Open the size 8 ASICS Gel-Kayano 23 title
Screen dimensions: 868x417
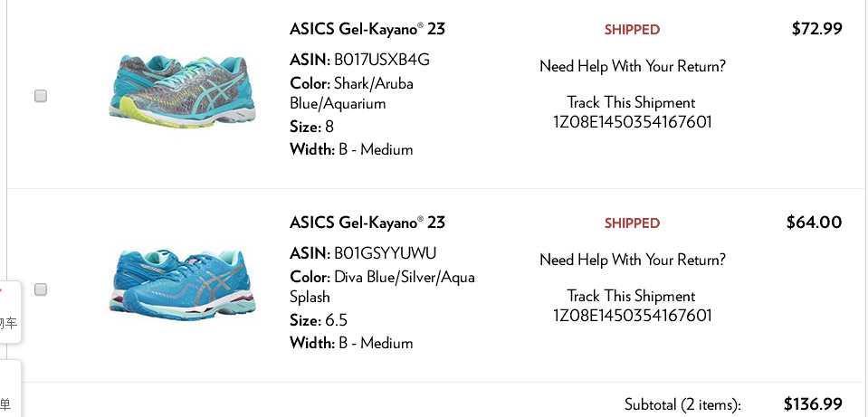pos(367,29)
